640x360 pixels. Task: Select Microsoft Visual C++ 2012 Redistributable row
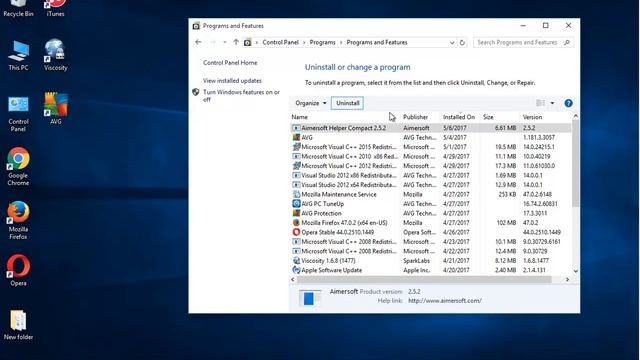[431, 166]
